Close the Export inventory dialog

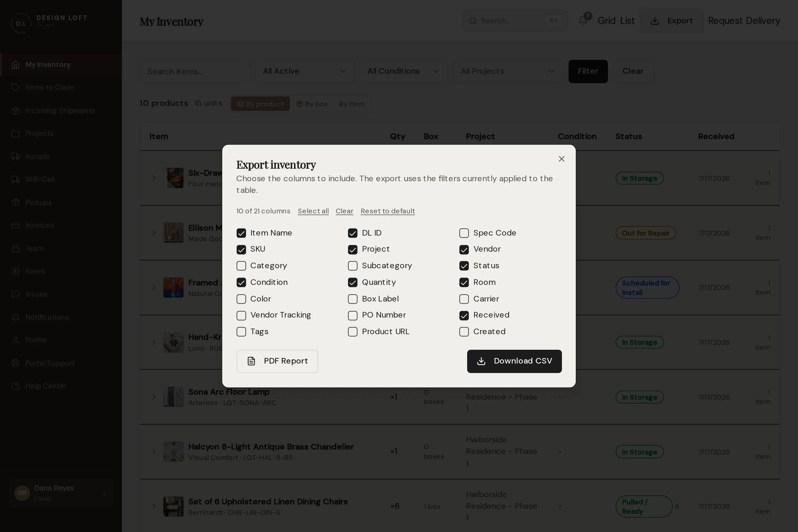[561, 159]
